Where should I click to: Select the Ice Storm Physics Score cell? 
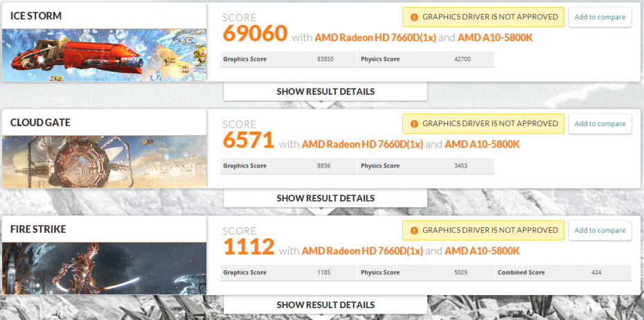pos(426,59)
